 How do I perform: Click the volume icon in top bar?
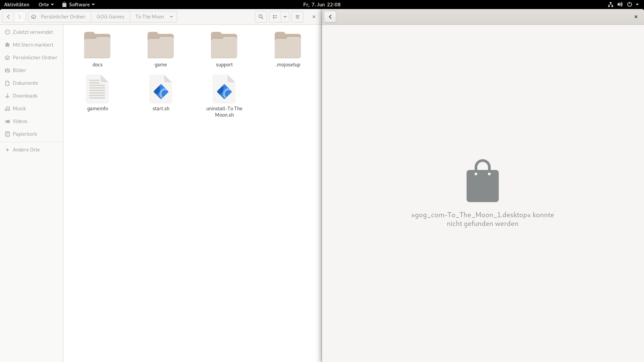pyautogui.click(x=620, y=4)
